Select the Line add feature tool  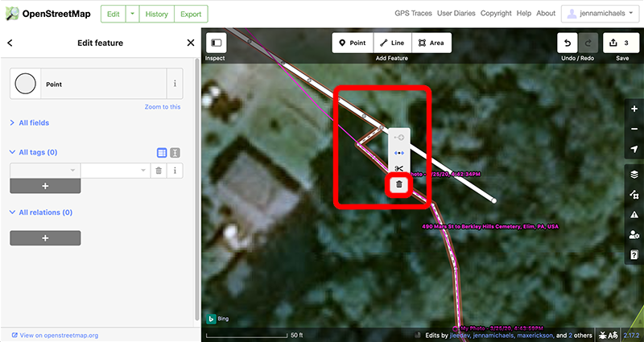(x=392, y=43)
